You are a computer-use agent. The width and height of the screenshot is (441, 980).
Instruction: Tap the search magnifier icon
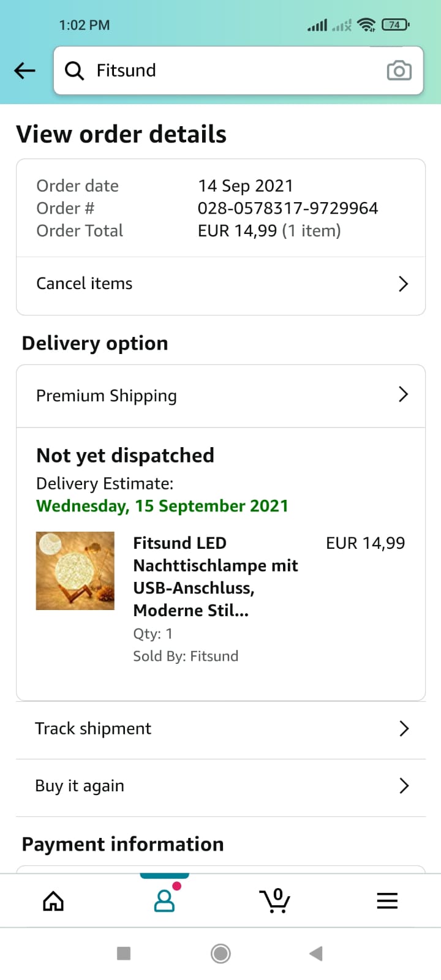point(74,71)
